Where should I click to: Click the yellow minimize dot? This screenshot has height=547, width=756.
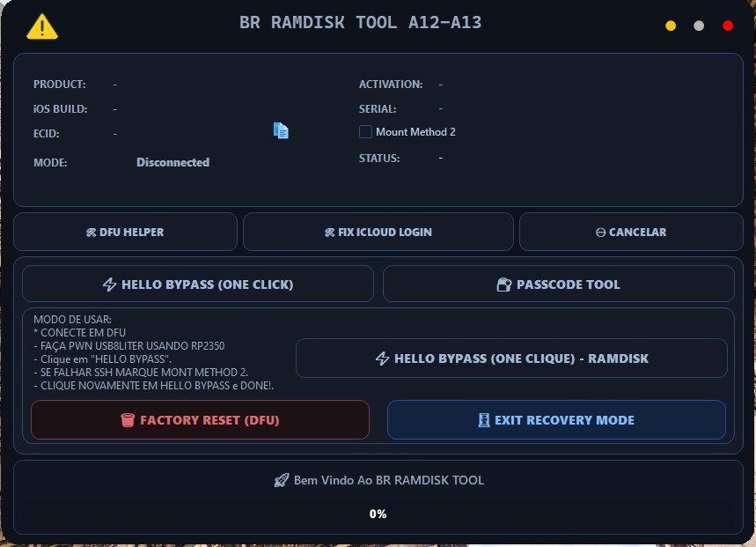click(x=670, y=26)
